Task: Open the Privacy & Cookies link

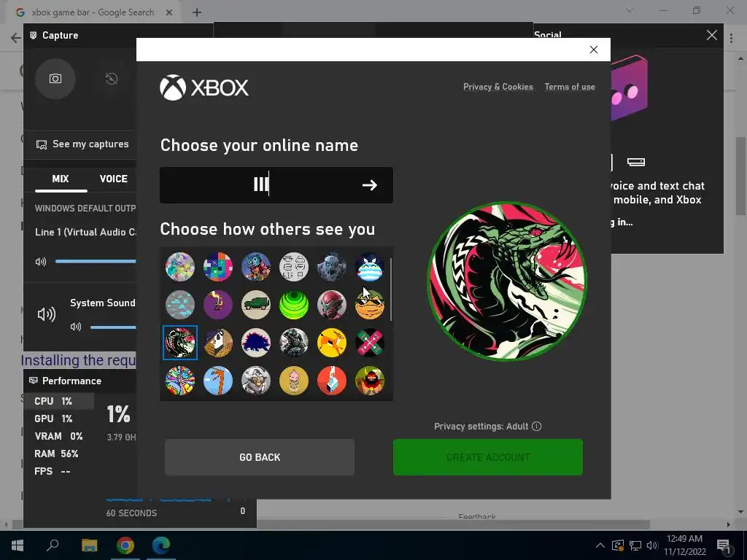Action: click(498, 87)
